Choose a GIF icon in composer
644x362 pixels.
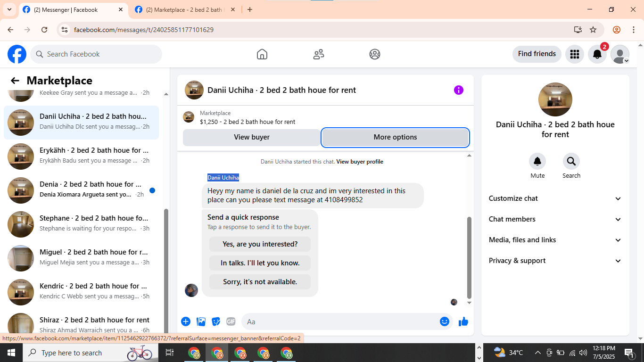tap(231, 321)
